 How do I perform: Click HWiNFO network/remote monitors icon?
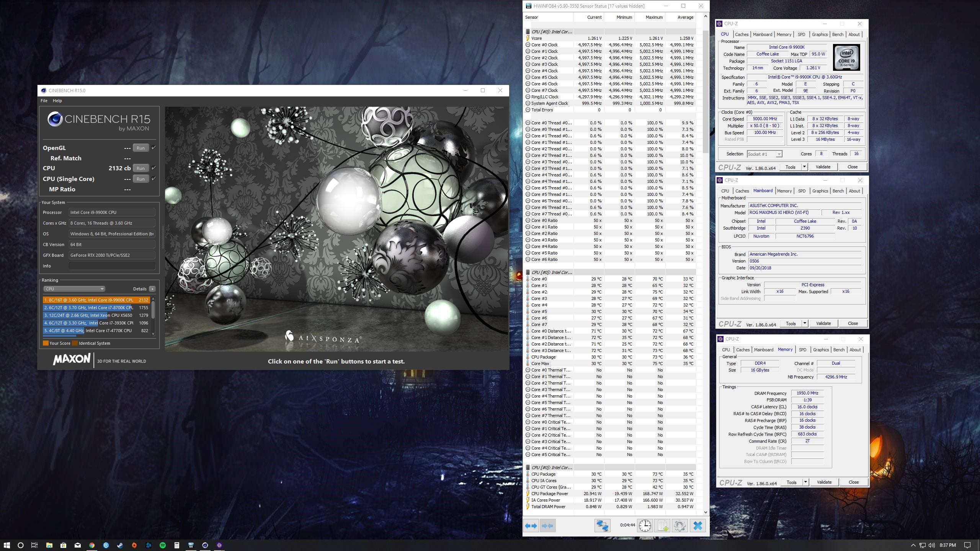click(x=602, y=525)
